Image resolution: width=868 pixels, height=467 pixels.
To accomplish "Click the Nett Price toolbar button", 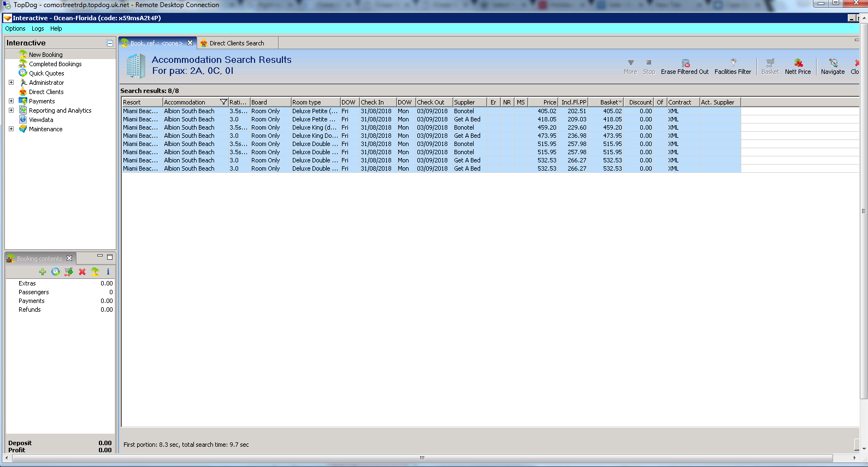I will (798, 67).
